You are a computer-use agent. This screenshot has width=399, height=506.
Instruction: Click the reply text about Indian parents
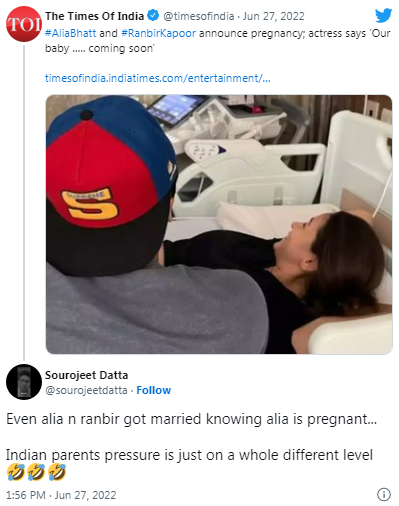(189, 455)
